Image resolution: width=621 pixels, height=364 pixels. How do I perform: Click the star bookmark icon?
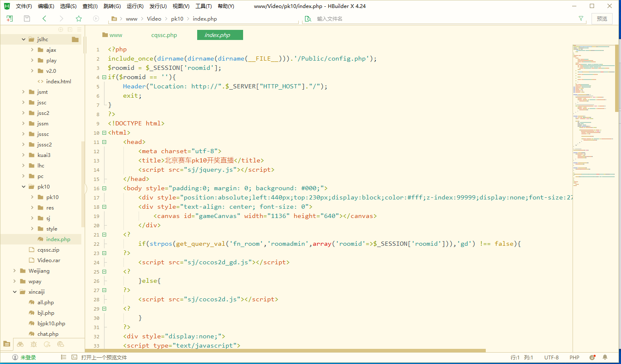pyautogui.click(x=78, y=19)
